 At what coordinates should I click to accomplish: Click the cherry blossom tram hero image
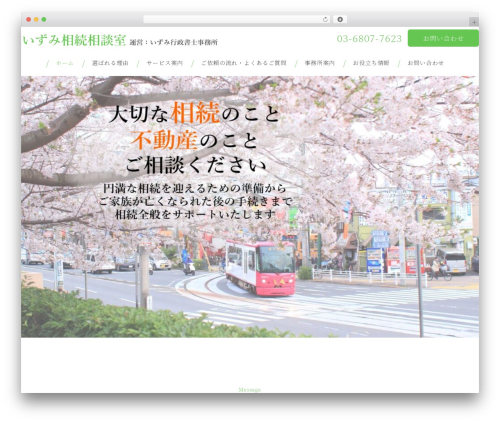point(250,207)
